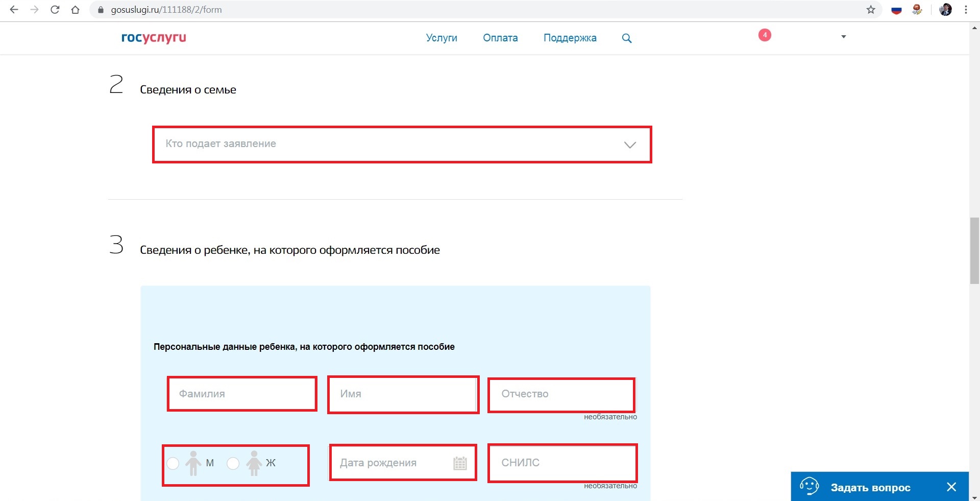Open calendar picker in Дата рождения field

click(x=460, y=463)
